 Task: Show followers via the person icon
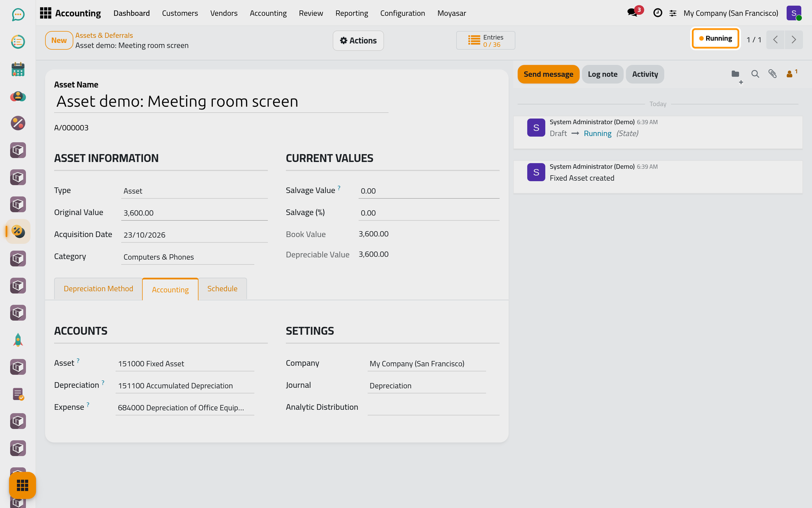coord(792,74)
